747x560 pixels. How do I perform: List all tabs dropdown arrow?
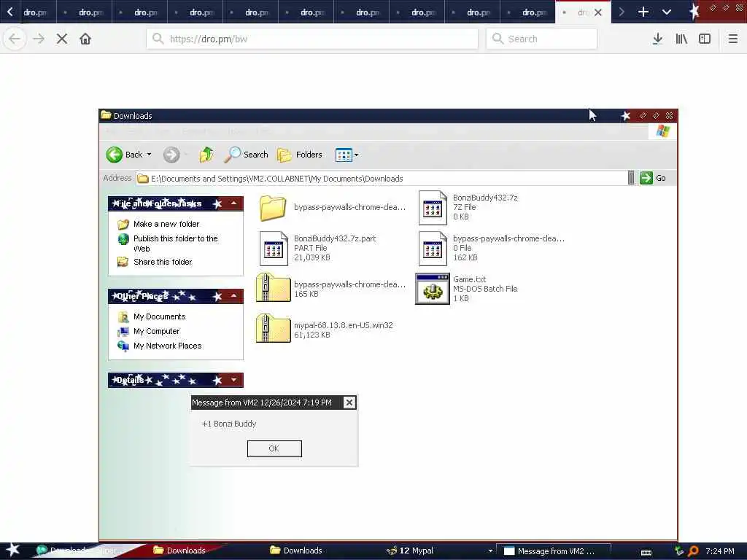[667, 12]
